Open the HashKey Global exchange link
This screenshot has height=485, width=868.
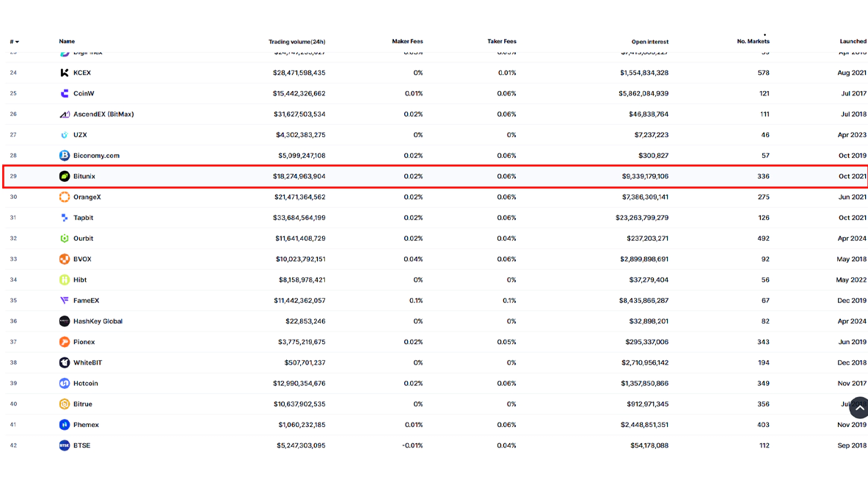[98, 321]
